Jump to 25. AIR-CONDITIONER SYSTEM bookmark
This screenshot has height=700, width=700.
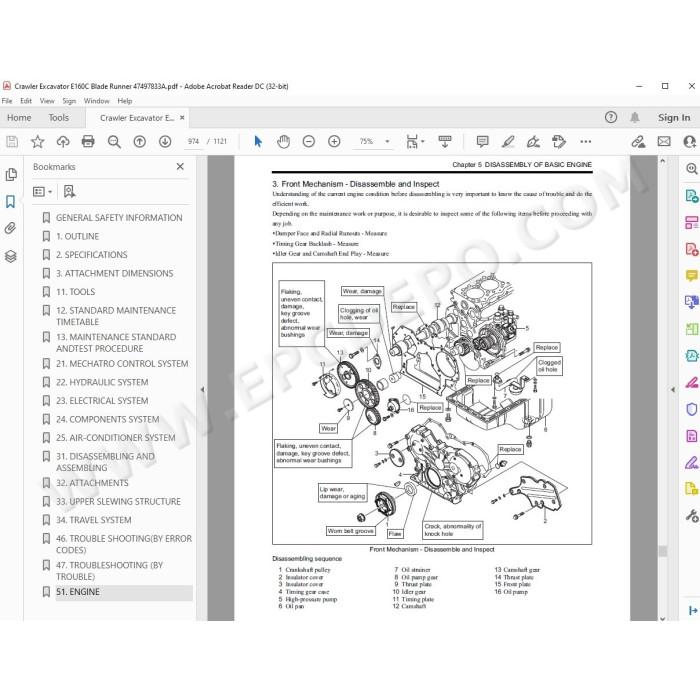[115, 438]
